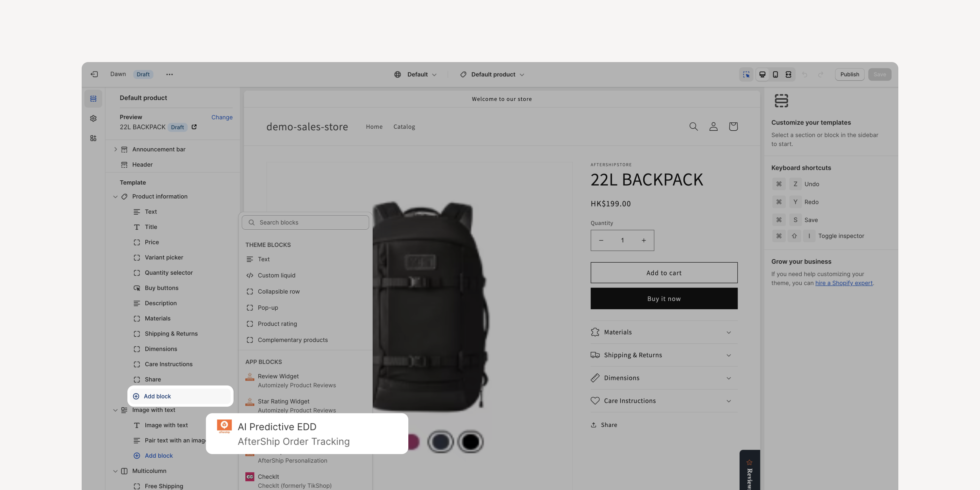Expand the Announcement bar section

tap(115, 149)
